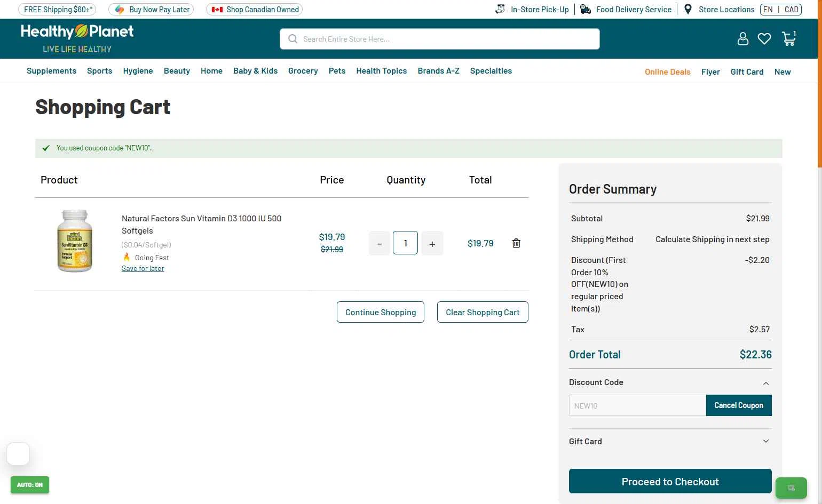822x504 pixels.
Task: Click Continue Shopping button
Action: (x=381, y=312)
